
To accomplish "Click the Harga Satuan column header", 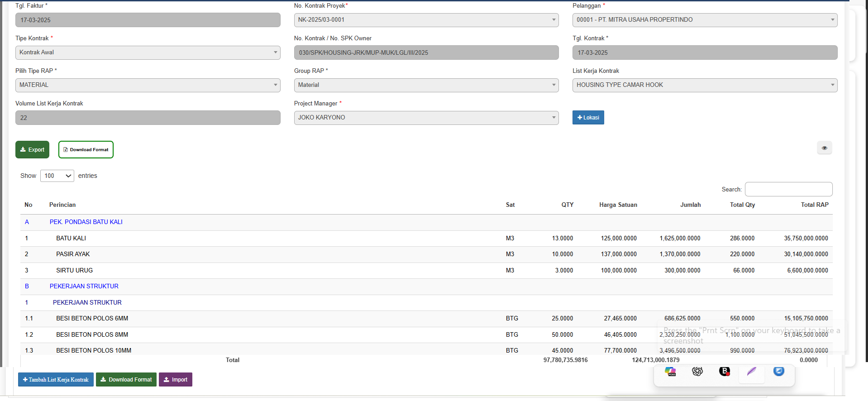I will [618, 205].
